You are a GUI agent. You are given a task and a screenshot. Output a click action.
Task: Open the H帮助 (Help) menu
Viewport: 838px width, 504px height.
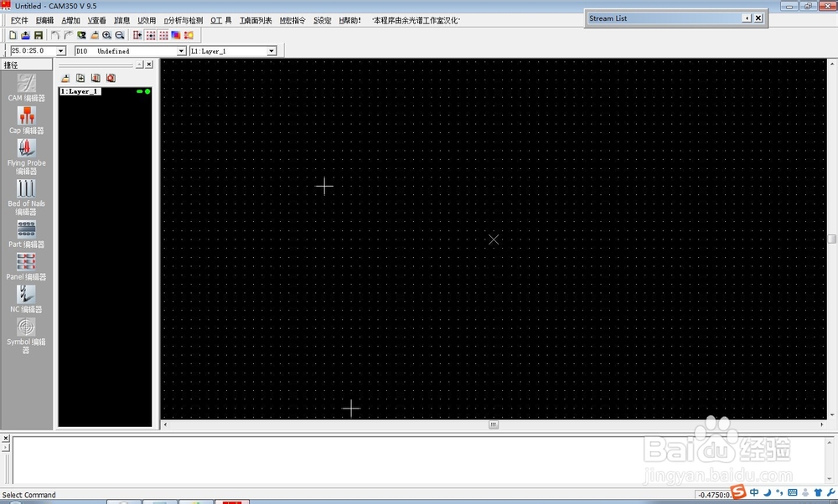350,20
